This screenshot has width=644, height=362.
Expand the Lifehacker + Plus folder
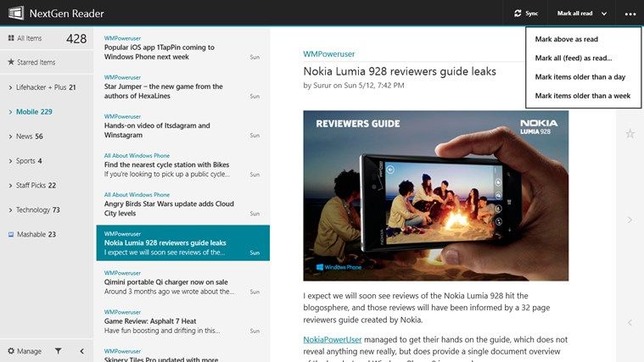(10, 87)
